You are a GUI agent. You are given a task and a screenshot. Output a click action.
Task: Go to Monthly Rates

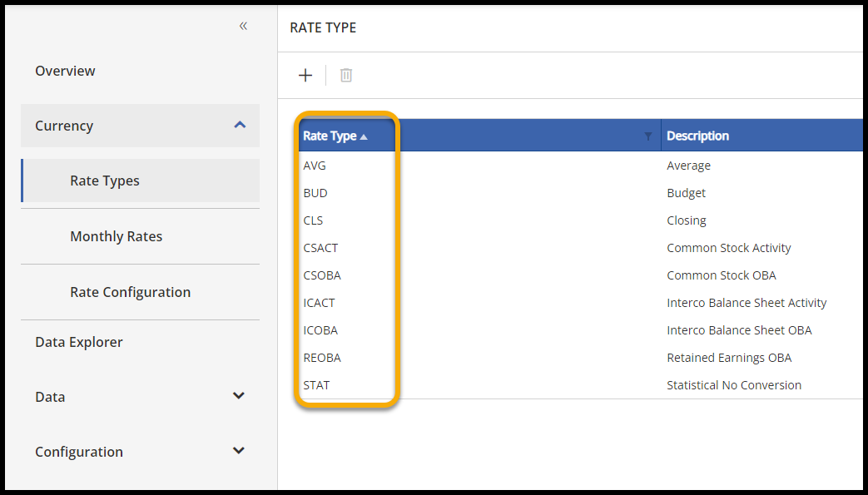tap(116, 236)
